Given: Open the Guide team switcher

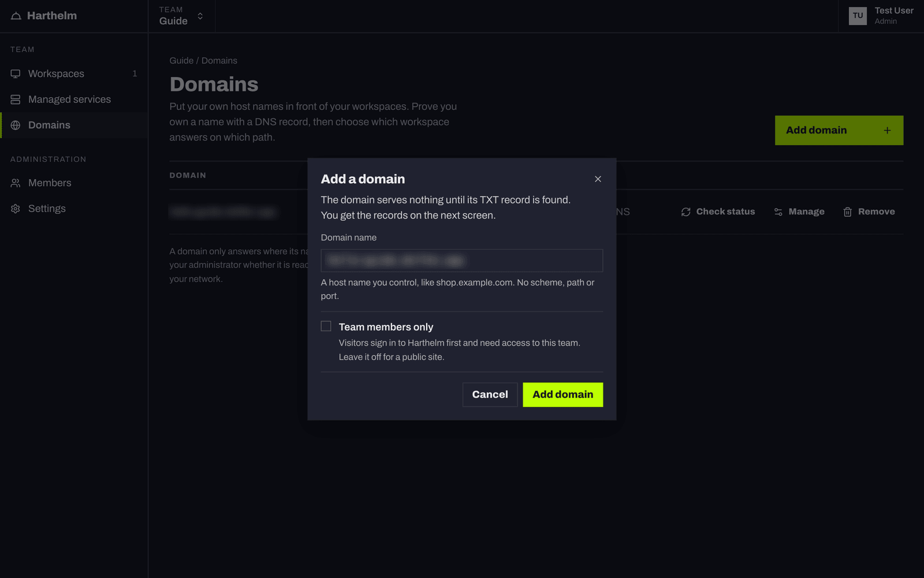Looking at the screenshot, I should [181, 16].
